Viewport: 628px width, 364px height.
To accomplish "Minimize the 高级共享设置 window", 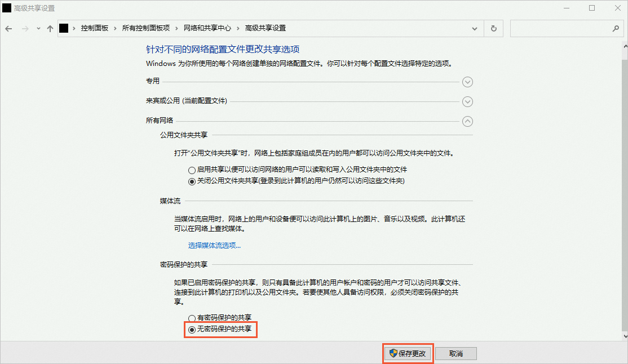I will click(567, 8).
